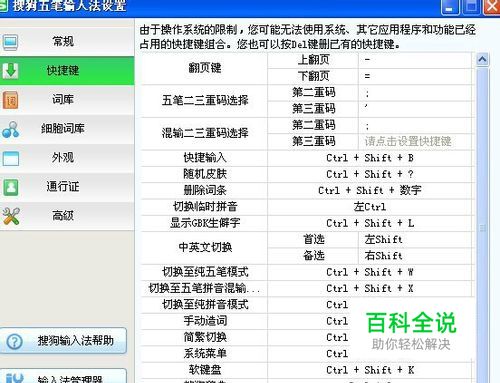
Task: Select the 快捷键 tab
Action: 67,70
